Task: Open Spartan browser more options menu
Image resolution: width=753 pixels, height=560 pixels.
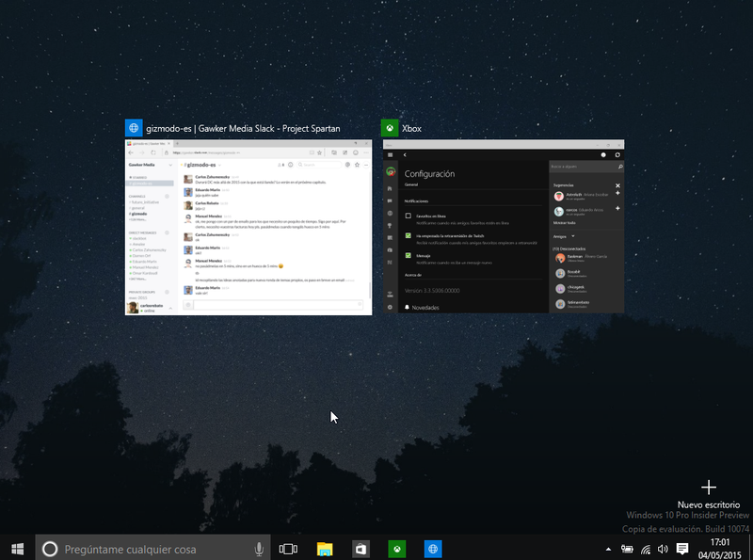Action: [x=366, y=152]
